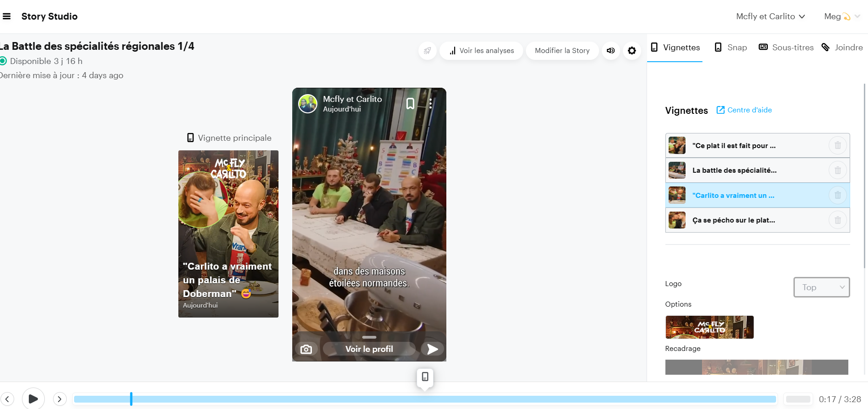Open the Centre d'aide link
The width and height of the screenshot is (868, 409).
coord(744,110)
